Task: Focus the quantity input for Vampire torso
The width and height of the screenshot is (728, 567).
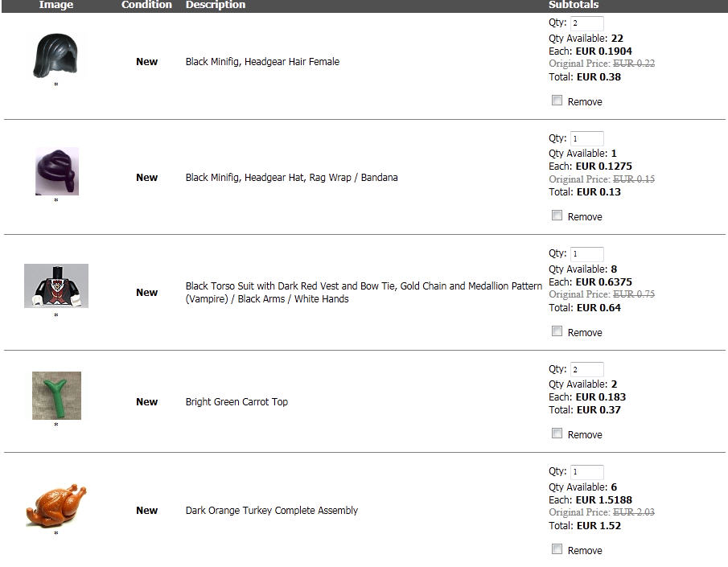Action: (586, 254)
